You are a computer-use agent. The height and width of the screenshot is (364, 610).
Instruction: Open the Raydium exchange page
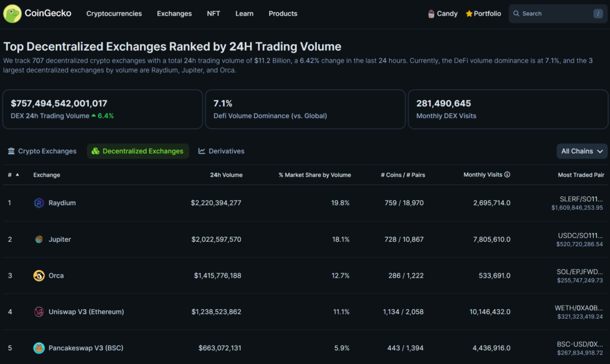(x=62, y=203)
